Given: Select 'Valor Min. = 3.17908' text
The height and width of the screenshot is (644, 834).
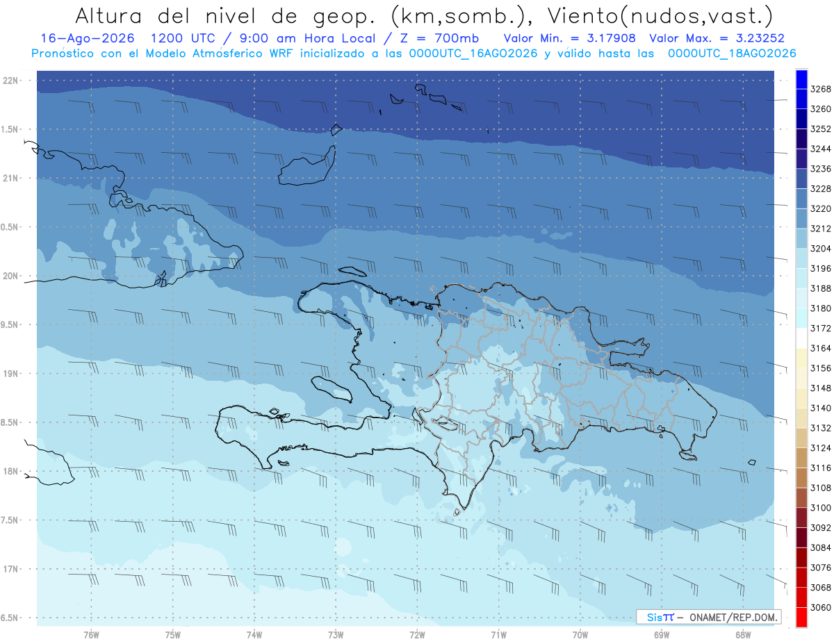Looking at the screenshot, I should point(570,38).
